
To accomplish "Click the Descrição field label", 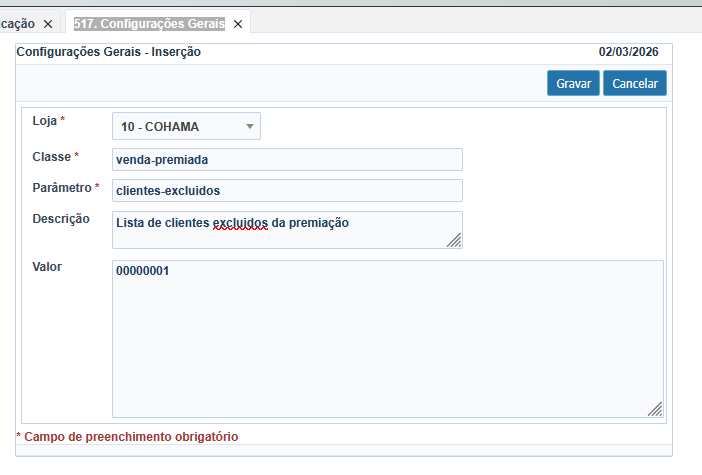I will [x=61, y=218].
